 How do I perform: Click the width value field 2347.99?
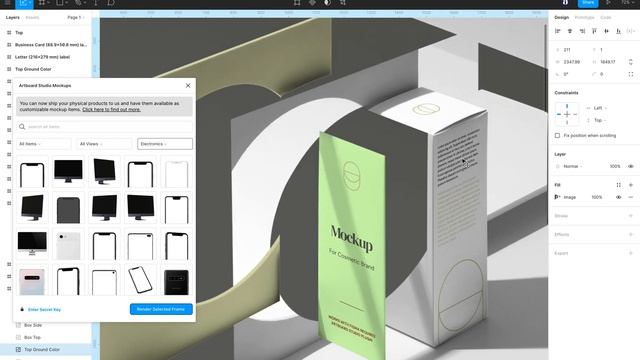click(572, 62)
